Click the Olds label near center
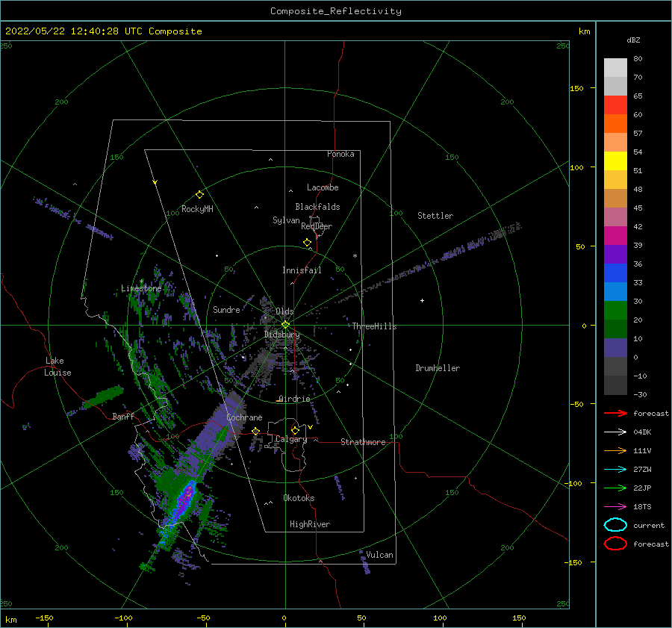This screenshot has height=628, width=672. coord(284,311)
